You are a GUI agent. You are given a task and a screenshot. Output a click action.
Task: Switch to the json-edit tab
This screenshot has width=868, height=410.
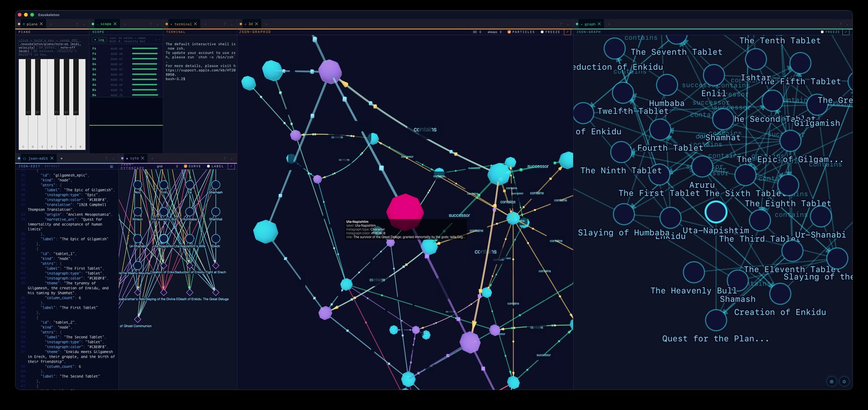pos(38,158)
